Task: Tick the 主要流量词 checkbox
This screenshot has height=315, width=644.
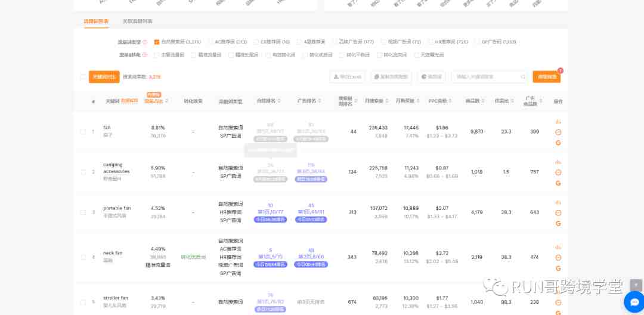Action: (156, 55)
